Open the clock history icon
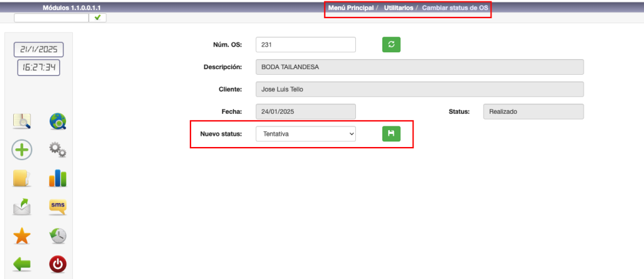Image resolution: width=644 pixels, height=279 pixels. [x=58, y=236]
